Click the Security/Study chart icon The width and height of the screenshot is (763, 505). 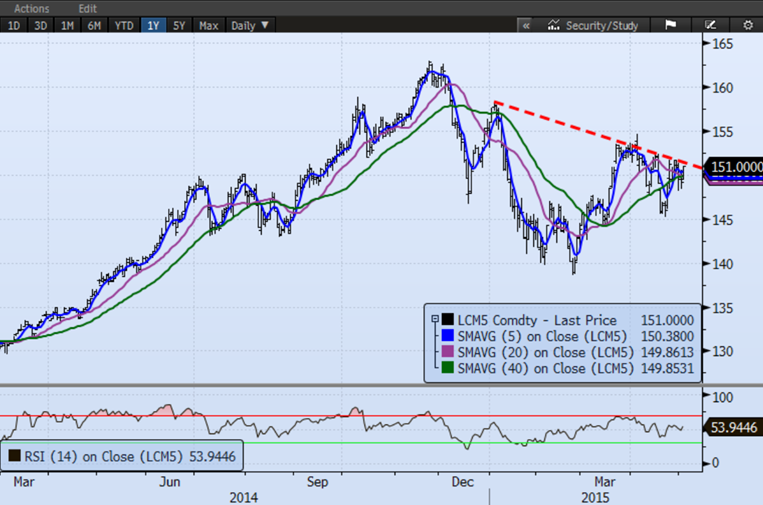(553, 25)
